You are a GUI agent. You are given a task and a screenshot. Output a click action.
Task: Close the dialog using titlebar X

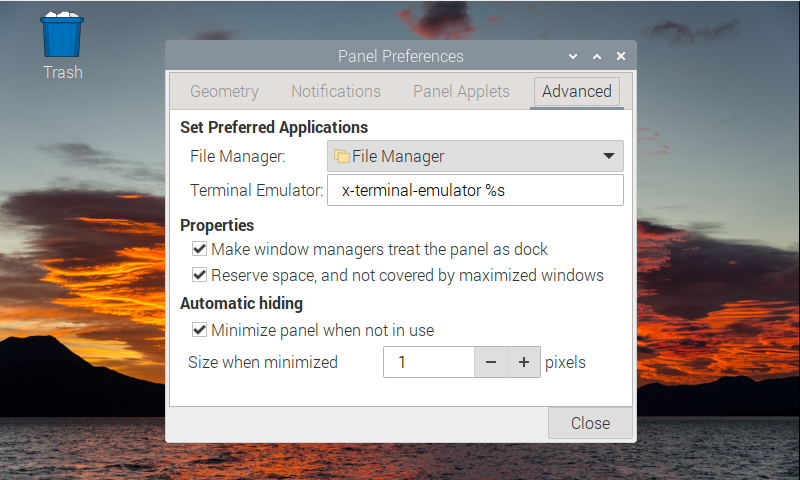click(621, 57)
